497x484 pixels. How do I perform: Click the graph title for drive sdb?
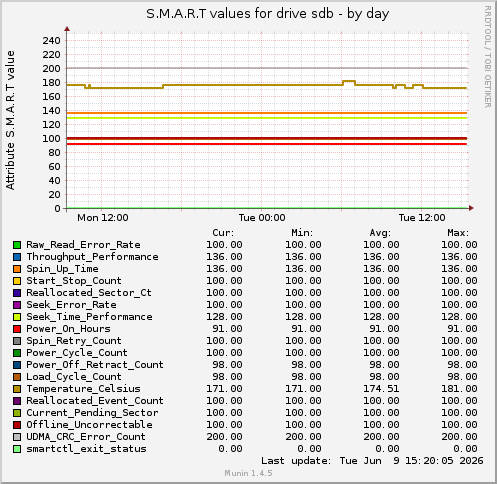point(268,14)
